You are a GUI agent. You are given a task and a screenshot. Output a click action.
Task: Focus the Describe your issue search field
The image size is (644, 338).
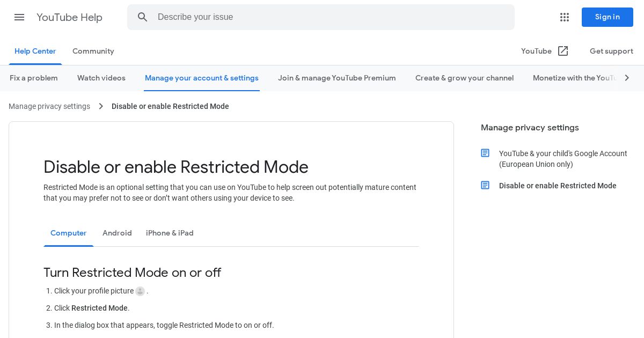tap(321, 17)
